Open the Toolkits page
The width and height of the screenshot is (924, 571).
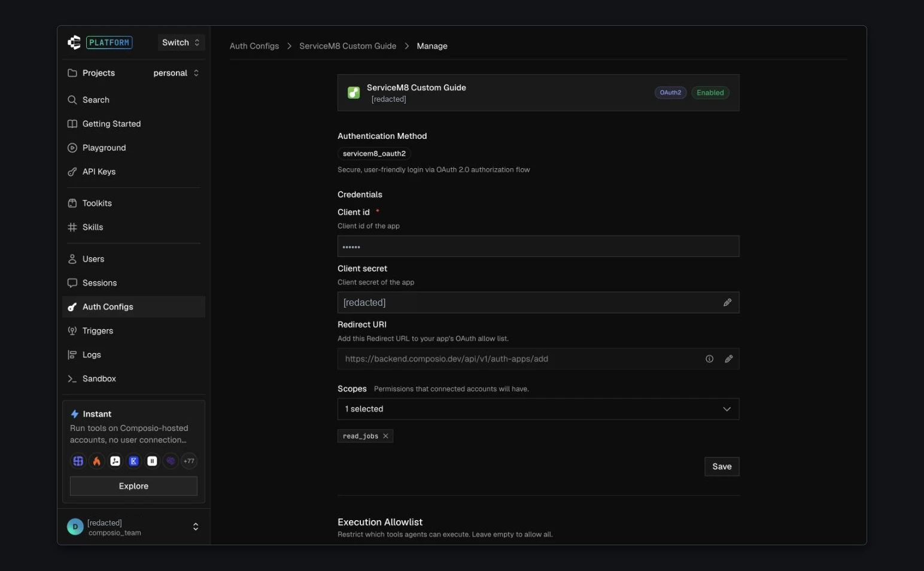click(133, 204)
